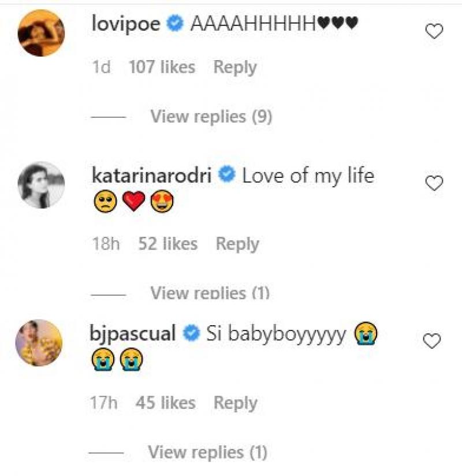Click verified badge next to lovipoe
The image size is (462, 476).
click(175, 24)
